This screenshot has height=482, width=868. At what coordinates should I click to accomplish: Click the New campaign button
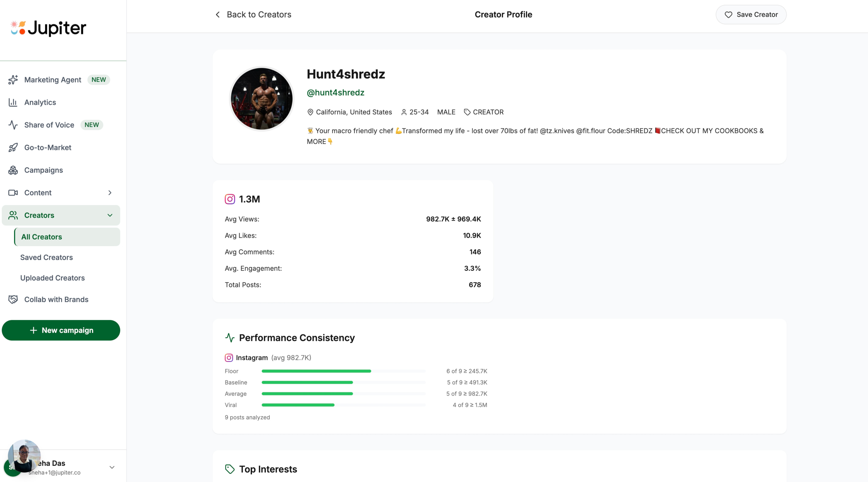[x=61, y=330]
